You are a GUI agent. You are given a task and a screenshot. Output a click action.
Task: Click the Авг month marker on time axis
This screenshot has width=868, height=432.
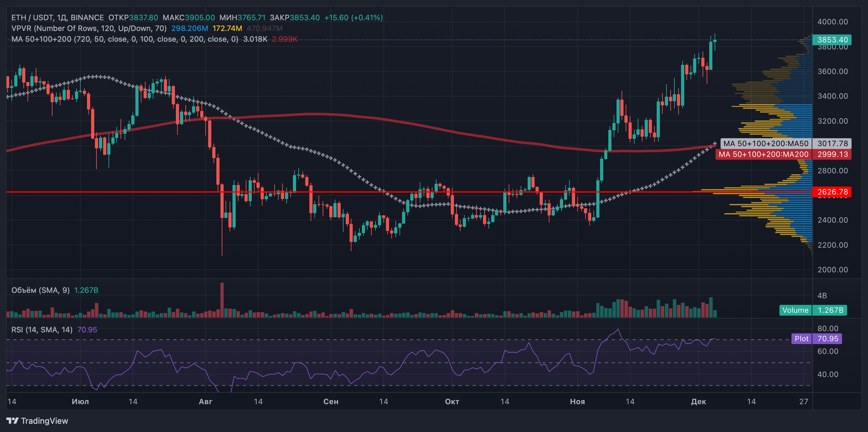206,401
